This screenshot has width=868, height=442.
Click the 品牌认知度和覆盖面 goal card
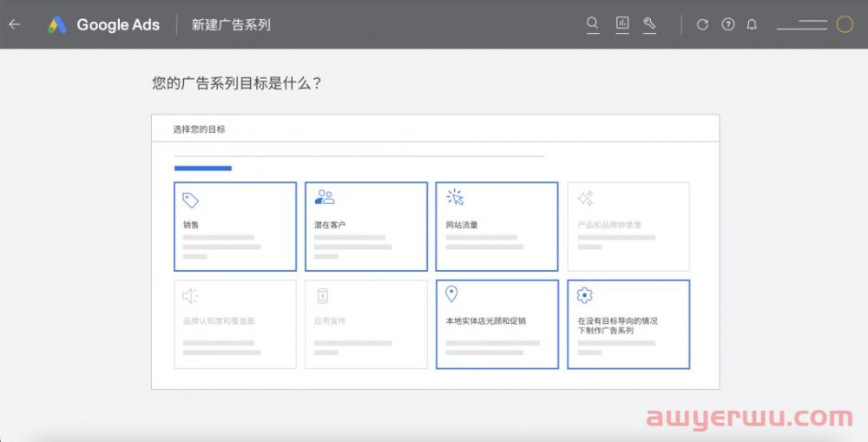point(235,324)
